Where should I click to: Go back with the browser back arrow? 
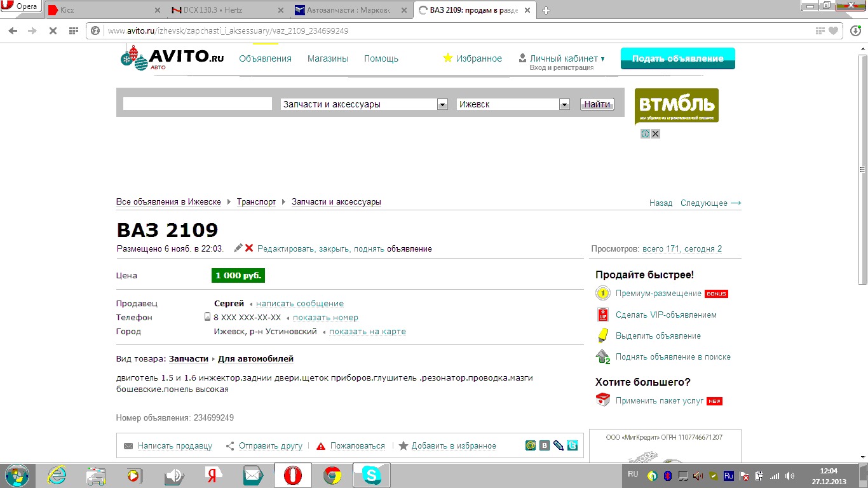(13, 30)
